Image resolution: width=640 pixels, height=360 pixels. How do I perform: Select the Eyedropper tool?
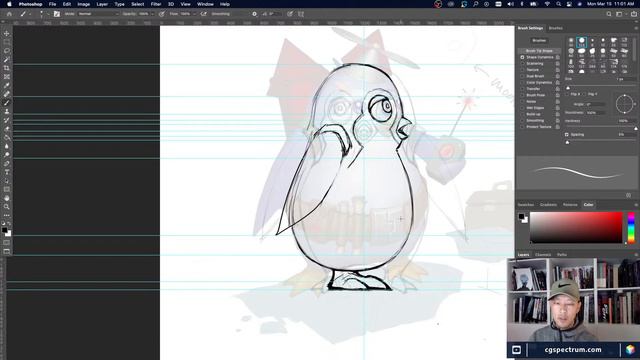[7, 85]
